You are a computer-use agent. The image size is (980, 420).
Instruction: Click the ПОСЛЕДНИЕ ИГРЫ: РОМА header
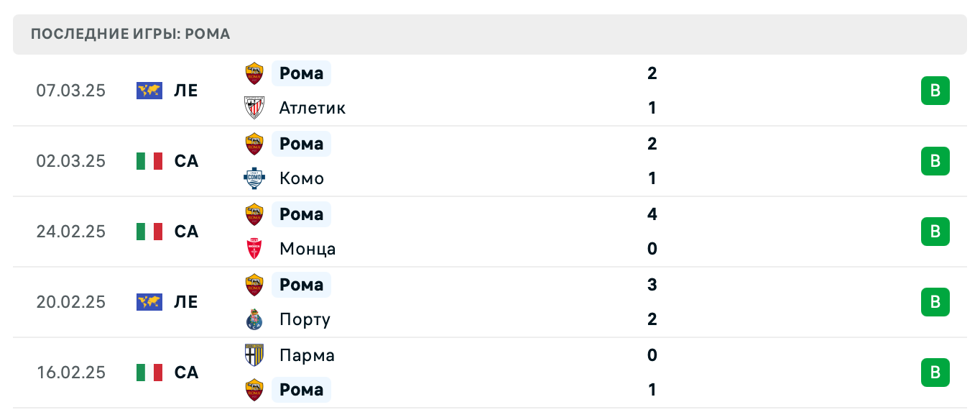click(x=129, y=34)
